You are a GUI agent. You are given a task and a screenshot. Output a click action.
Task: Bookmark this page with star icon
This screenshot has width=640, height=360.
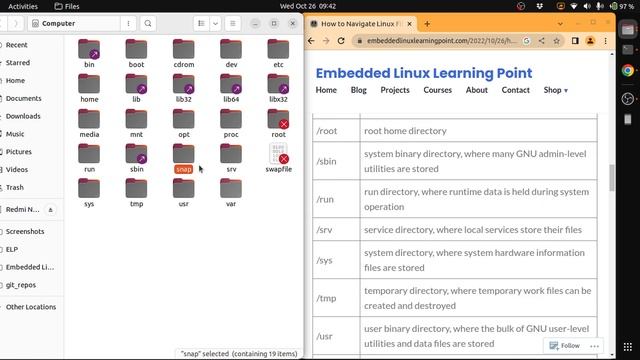[556, 41]
